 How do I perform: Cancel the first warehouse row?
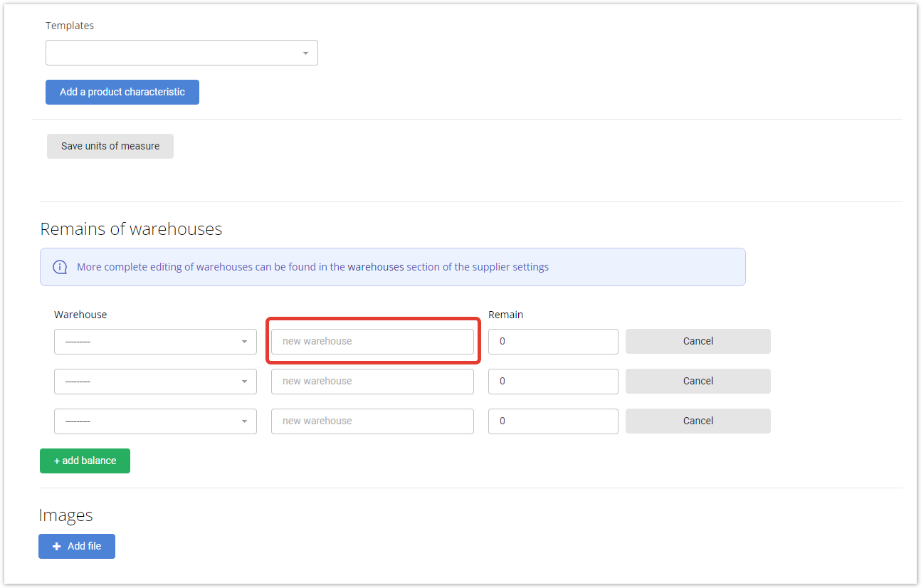[698, 341]
